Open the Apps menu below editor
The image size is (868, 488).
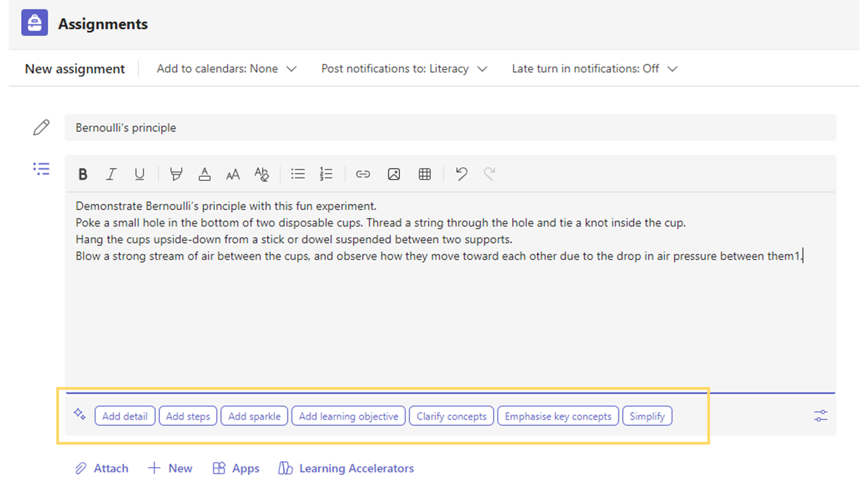click(236, 468)
